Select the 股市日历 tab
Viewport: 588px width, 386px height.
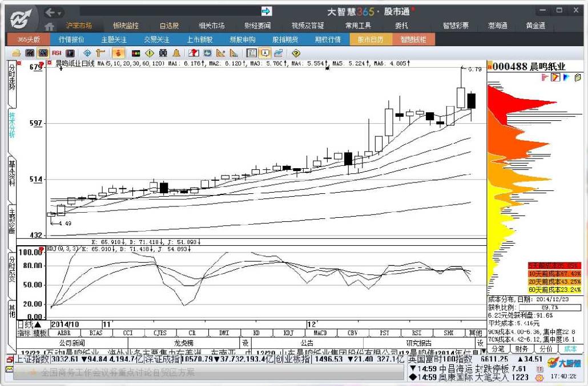click(370, 39)
